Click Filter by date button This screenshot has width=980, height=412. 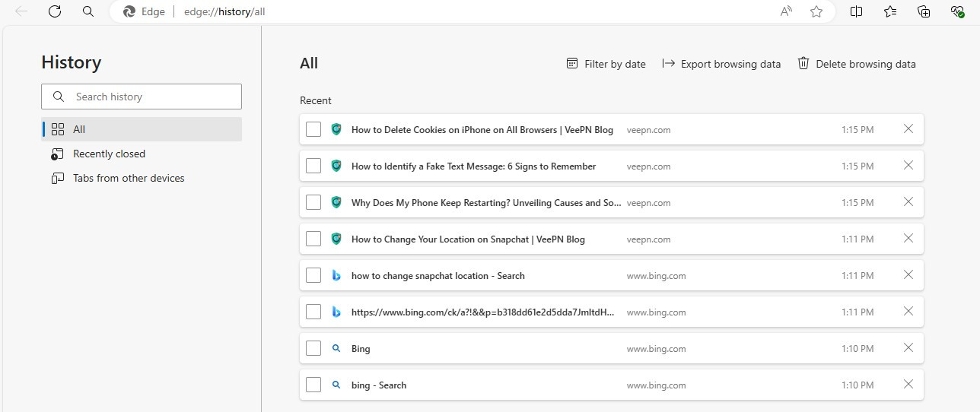pos(606,64)
